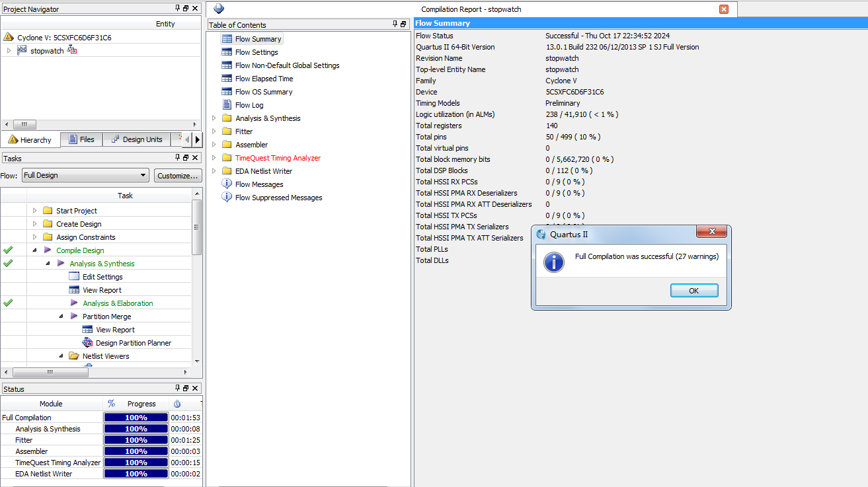Click the clock icon in Status header
Viewport: 868px width, 487px height.
tap(177, 404)
